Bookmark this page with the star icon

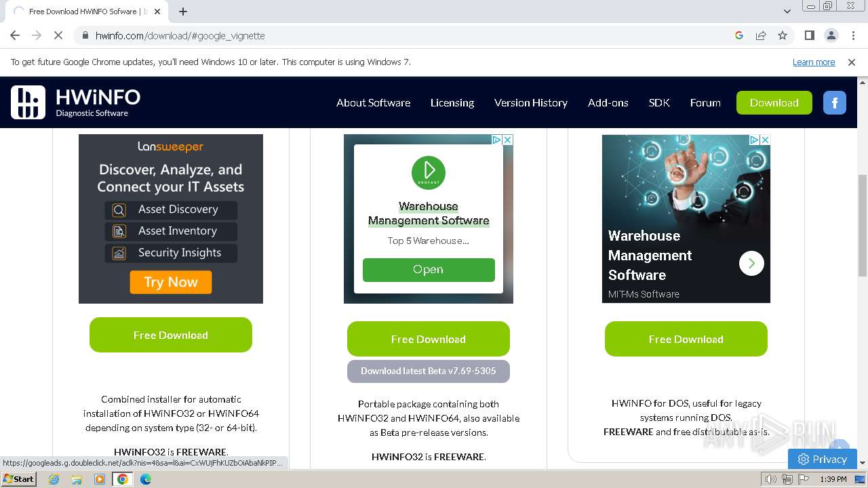(x=783, y=35)
